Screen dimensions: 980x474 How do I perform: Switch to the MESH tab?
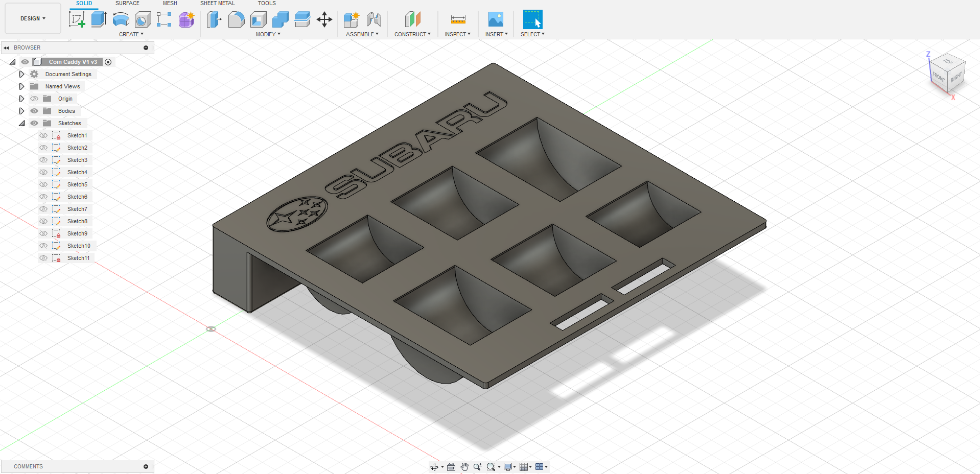170,4
